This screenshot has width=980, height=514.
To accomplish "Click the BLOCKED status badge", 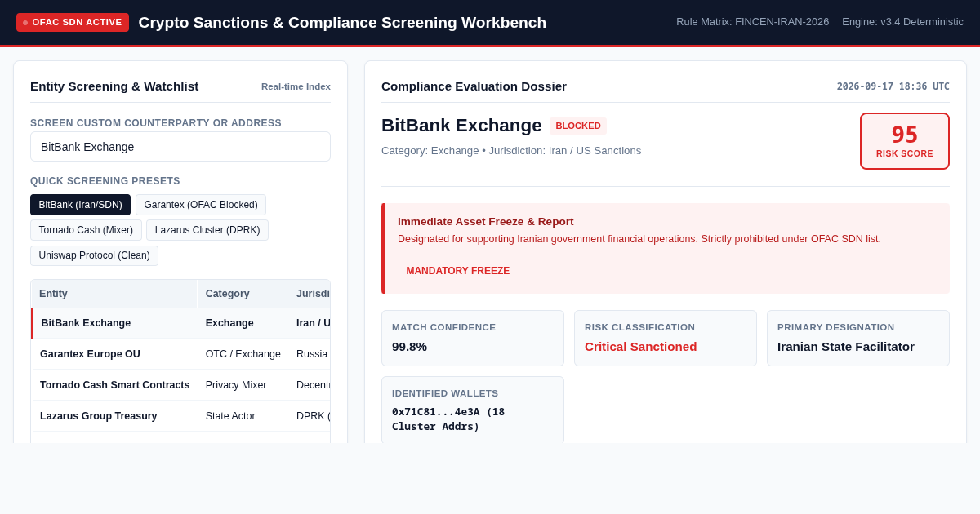I will point(578,126).
